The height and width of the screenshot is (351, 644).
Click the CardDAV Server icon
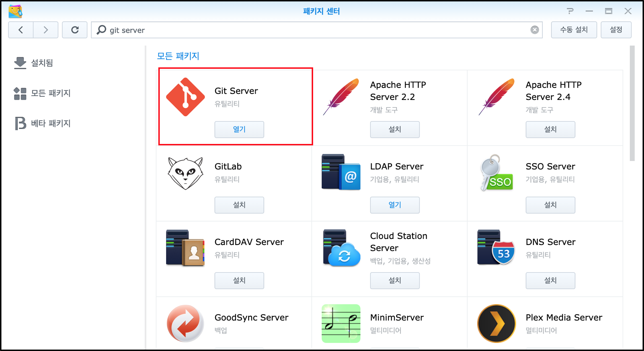pos(185,248)
